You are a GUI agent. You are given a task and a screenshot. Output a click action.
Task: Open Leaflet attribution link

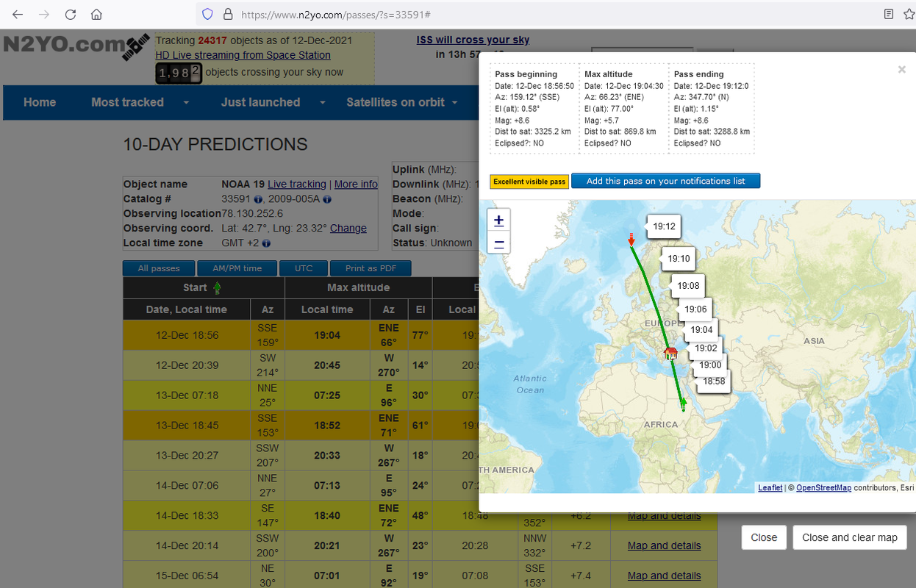pyautogui.click(x=770, y=487)
